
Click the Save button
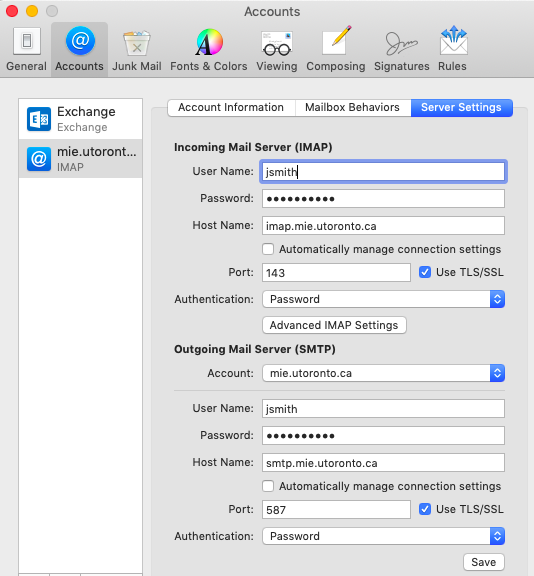484,562
